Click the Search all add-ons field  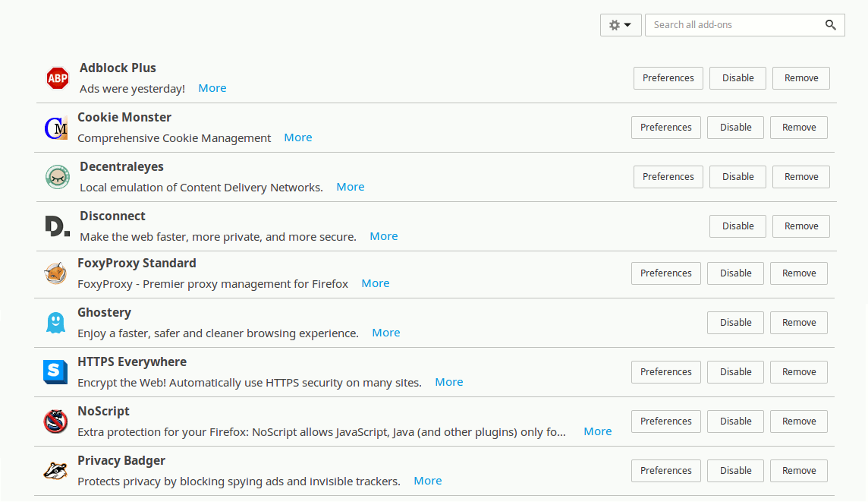click(732, 25)
